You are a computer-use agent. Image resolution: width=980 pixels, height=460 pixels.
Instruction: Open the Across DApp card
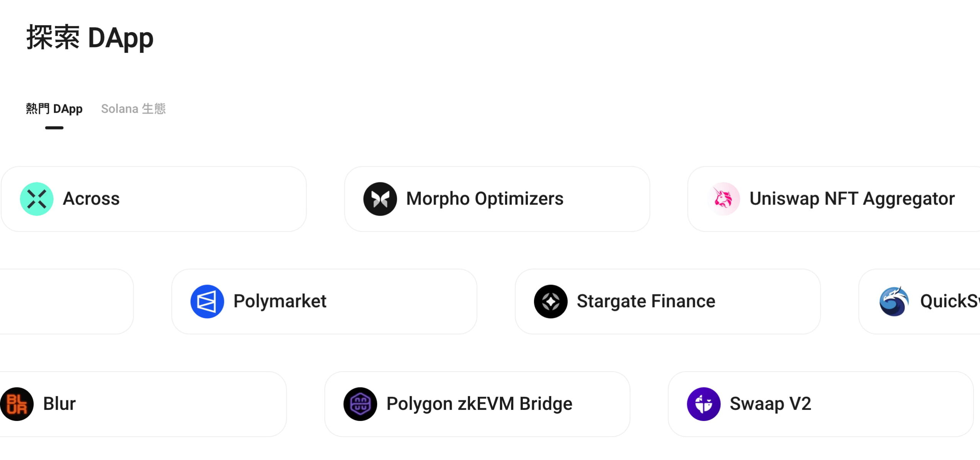pyautogui.click(x=154, y=199)
